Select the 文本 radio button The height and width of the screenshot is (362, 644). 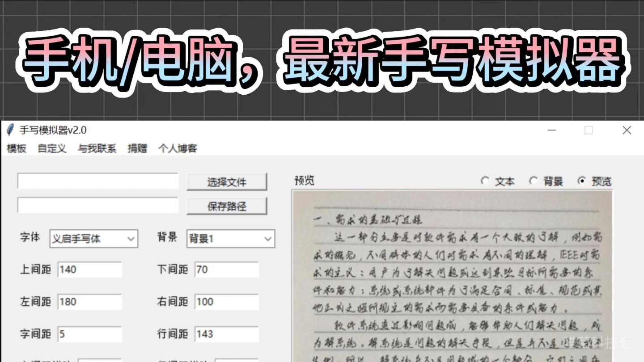(485, 181)
